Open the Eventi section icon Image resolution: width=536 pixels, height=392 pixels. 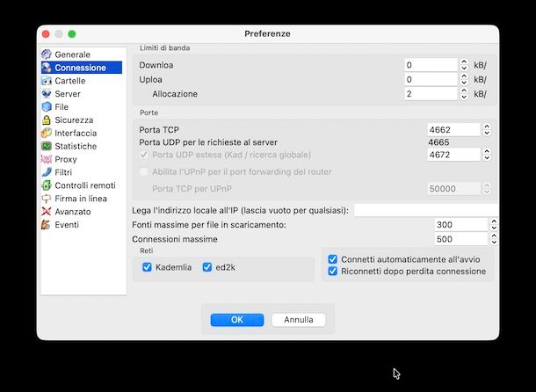coord(47,225)
